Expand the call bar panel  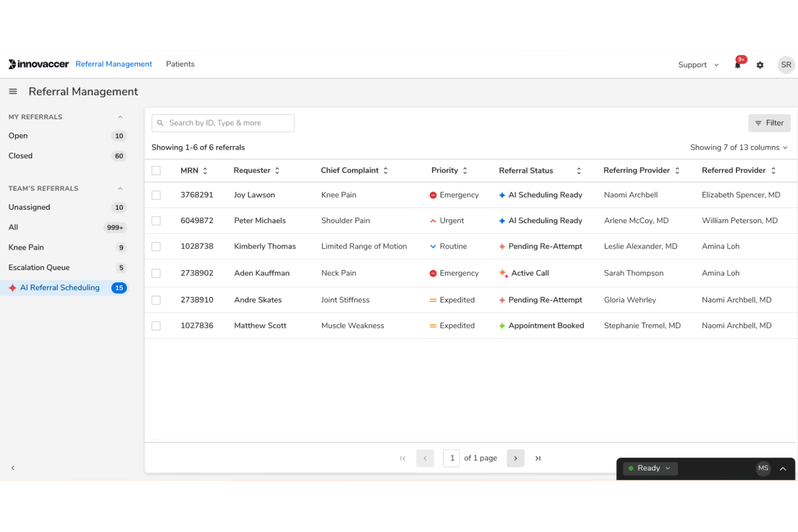(783, 469)
